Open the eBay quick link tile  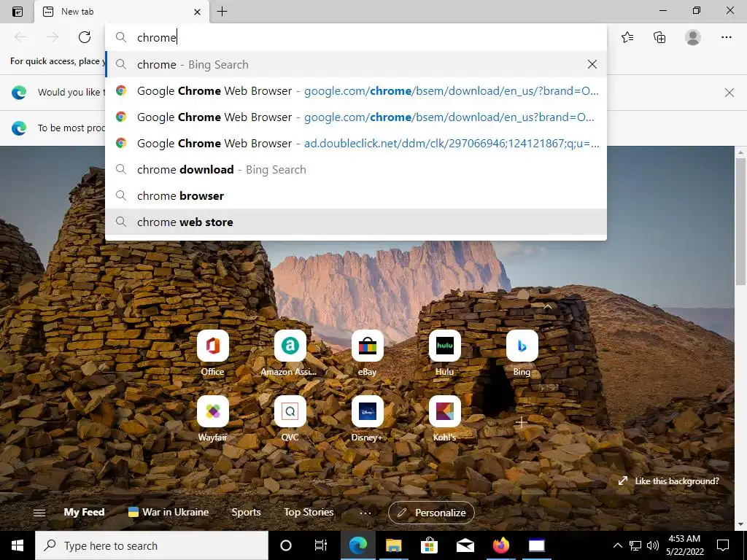click(x=368, y=353)
